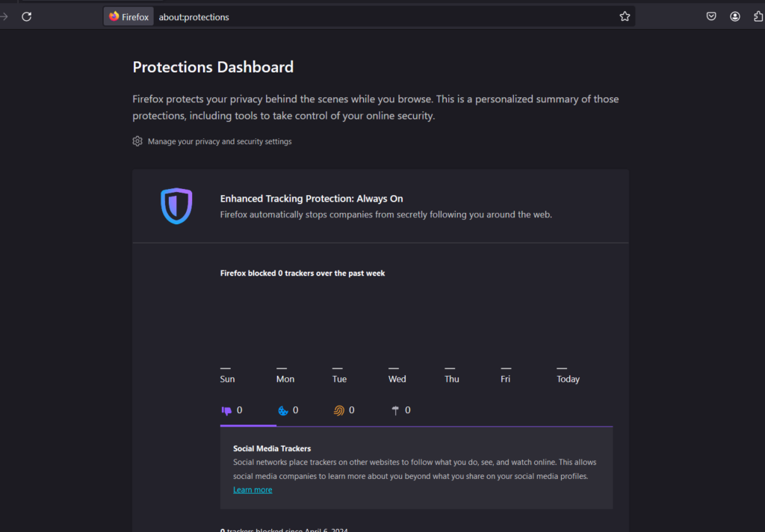Click the Today bar in the tracker graph

click(x=562, y=368)
